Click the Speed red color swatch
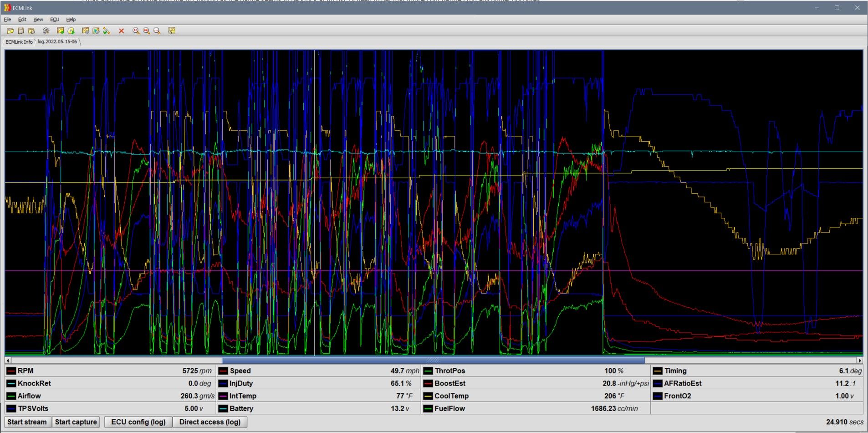The width and height of the screenshot is (868, 433). [223, 371]
